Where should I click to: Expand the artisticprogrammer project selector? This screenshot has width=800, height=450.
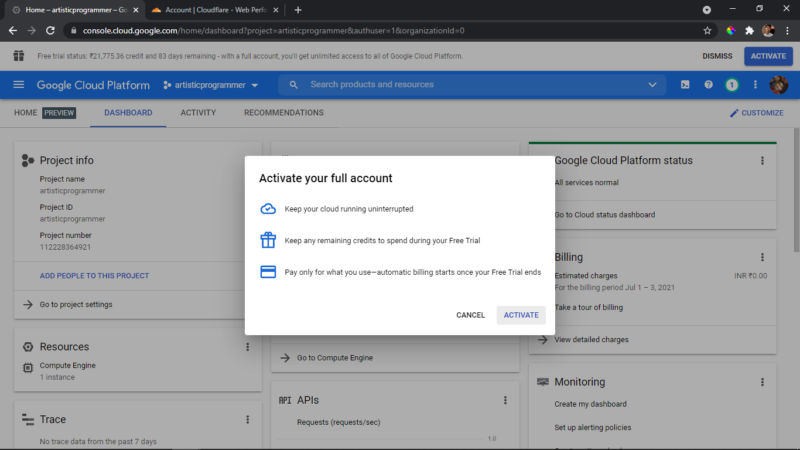tap(211, 85)
